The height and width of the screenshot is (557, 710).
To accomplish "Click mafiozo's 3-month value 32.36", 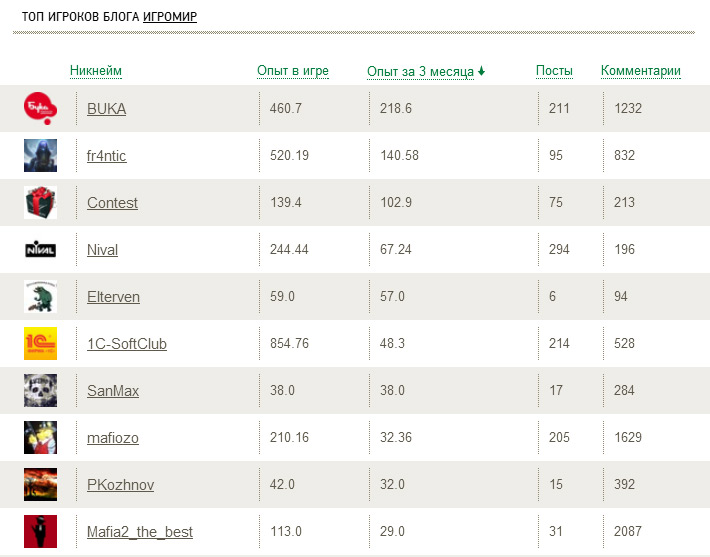I will point(396,437).
